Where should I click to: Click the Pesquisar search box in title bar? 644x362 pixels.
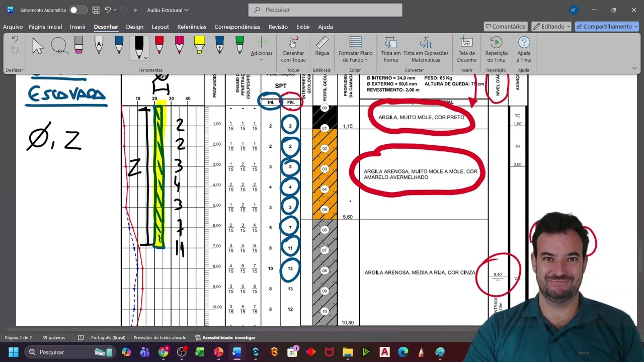click(x=325, y=10)
